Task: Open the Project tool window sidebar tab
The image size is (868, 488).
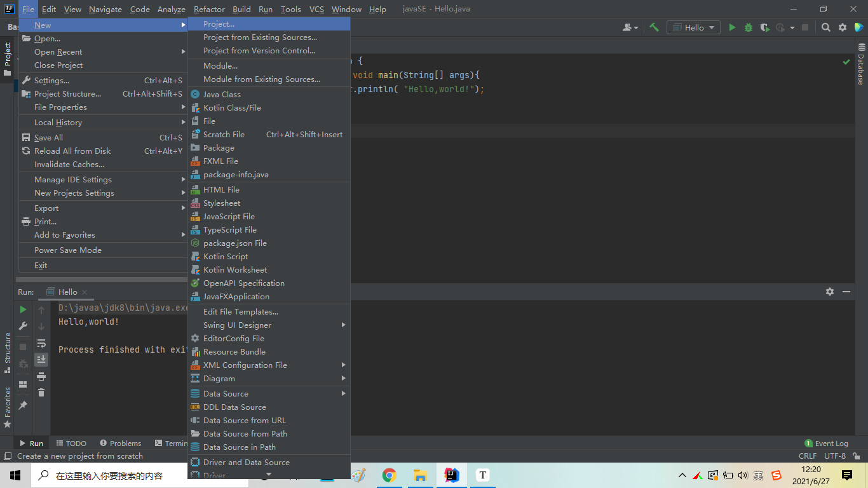Action: click(8, 58)
